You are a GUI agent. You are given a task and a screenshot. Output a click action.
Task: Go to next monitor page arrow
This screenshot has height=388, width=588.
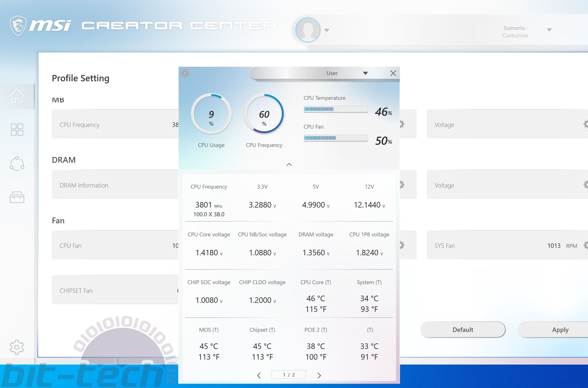tap(319, 375)
